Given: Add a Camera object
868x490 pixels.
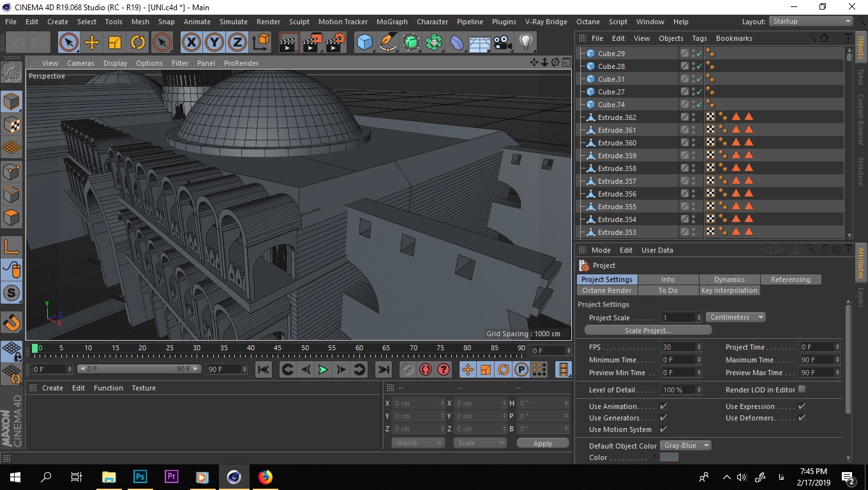Looking at the screenshot, I should pos(503,43).
